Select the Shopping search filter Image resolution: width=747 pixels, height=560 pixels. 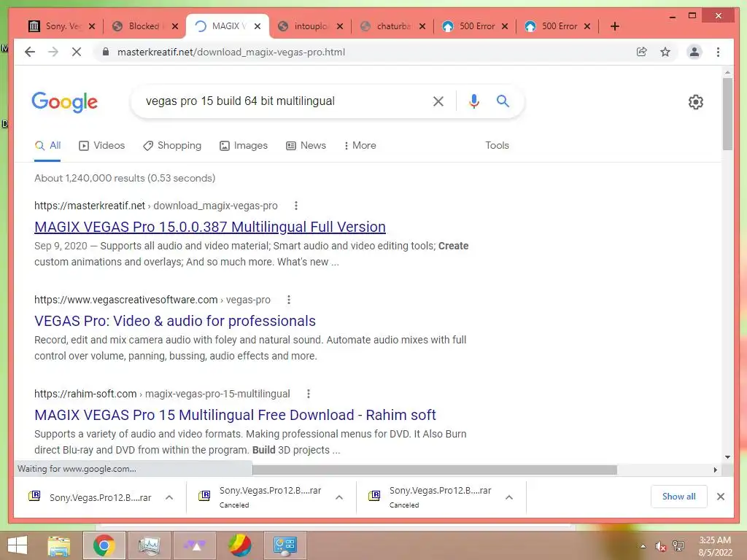pos(172,145)
